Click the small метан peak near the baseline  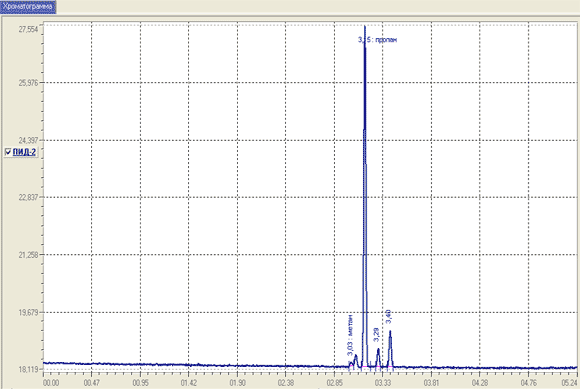point(355,356)
